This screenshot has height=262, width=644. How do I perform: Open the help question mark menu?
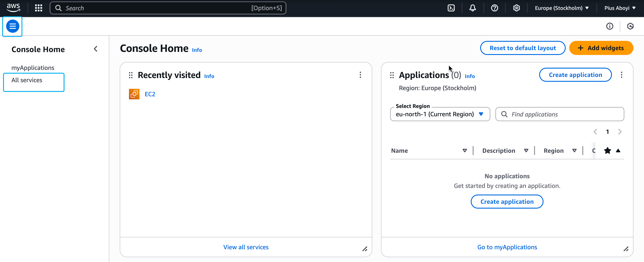(494, 8)
